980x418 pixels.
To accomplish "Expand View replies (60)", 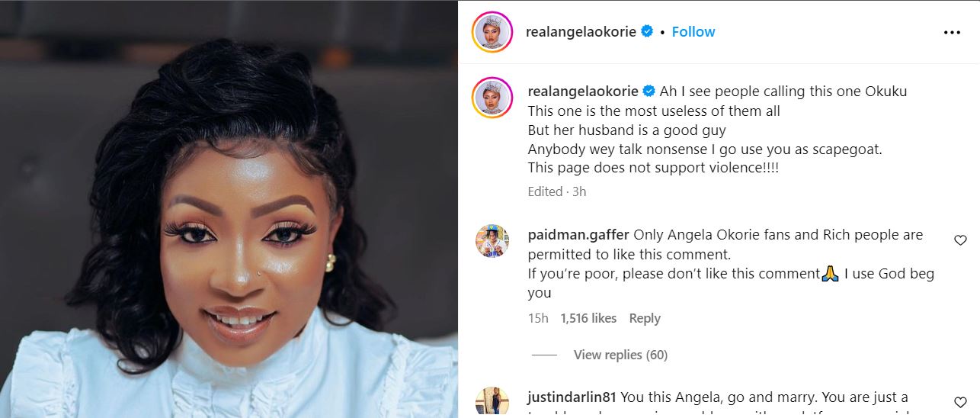I will 620,355.
